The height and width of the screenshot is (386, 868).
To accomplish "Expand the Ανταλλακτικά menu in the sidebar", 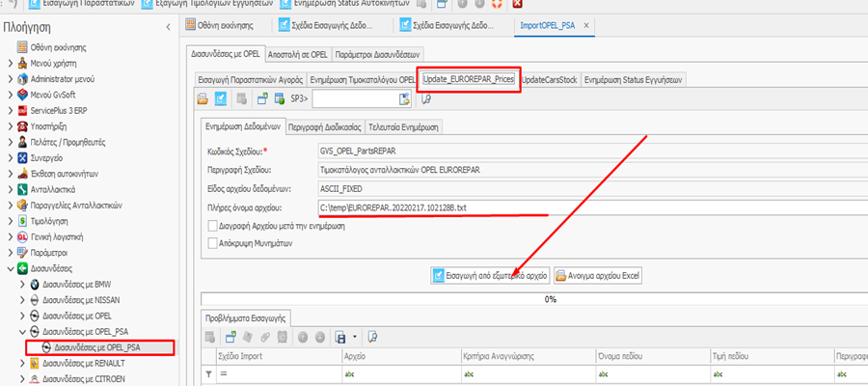I will click(x=10, y=189).
